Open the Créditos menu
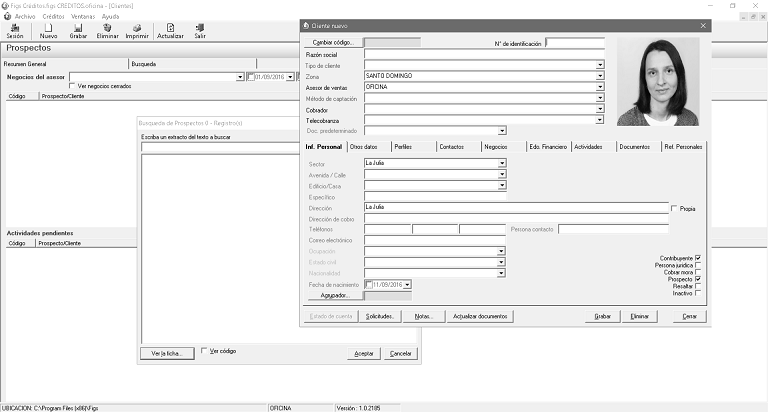Viewport: 768px width, 412px height. (x=53, y=17)
